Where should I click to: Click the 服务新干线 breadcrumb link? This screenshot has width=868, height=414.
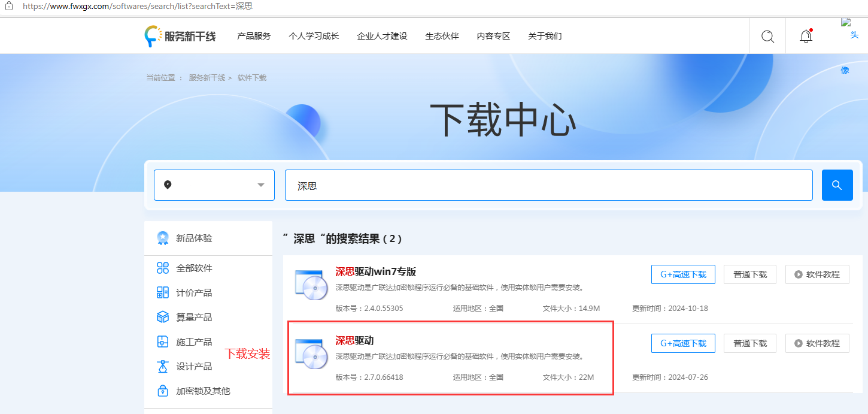coord(207,78)
